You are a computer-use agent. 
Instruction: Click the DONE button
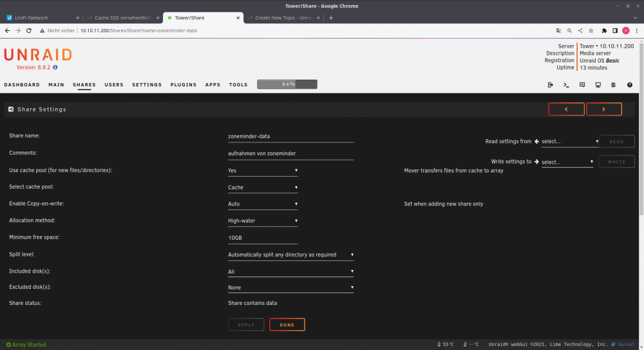pyautogui.click(x=287, y=324)
